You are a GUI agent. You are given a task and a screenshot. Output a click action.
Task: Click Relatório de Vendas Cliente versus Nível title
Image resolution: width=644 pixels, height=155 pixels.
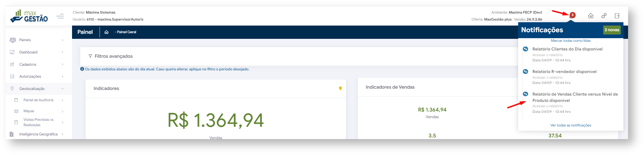575,97
